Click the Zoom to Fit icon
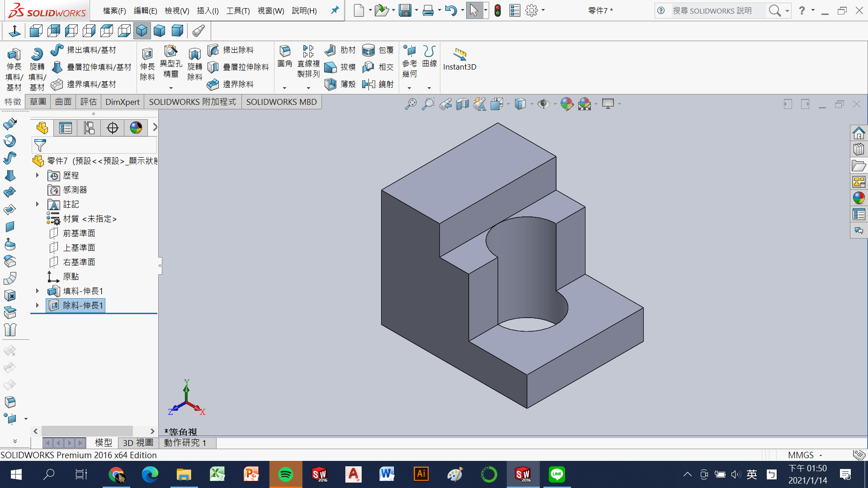Image resolution: width=868 pixels, height=488 pixels. 410,104
